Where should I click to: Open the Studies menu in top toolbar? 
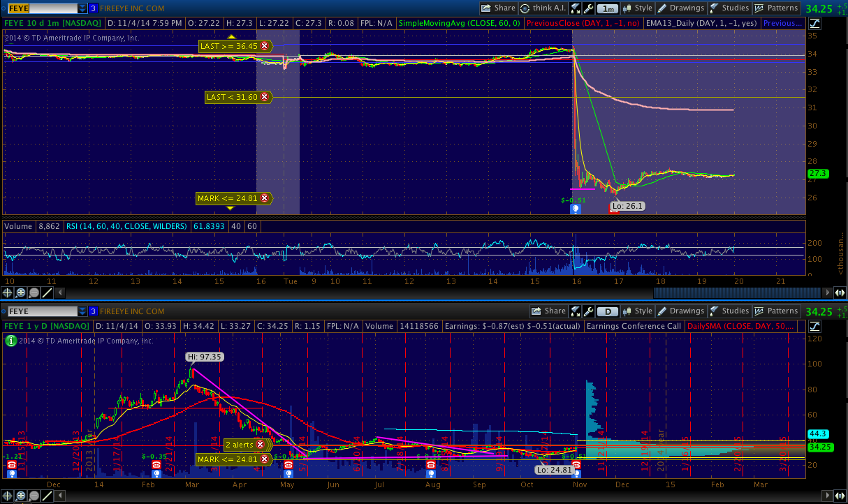tap(729, 8)
